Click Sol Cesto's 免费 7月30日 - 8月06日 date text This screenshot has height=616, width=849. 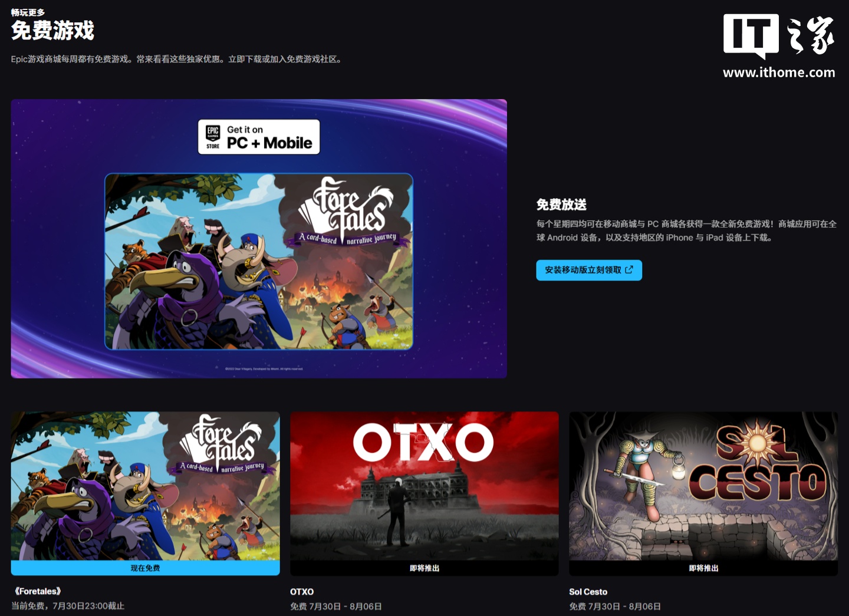615,607
